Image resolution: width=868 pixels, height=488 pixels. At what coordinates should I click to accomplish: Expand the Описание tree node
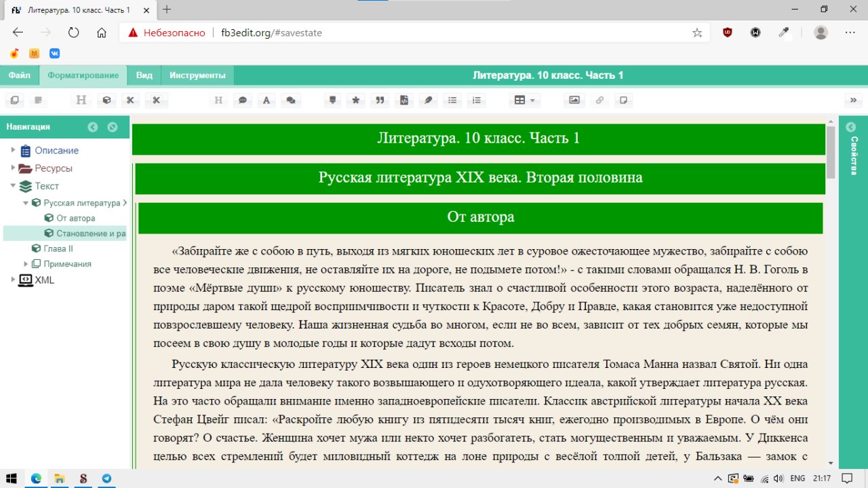pyautogui.click(x=13, y=151)
